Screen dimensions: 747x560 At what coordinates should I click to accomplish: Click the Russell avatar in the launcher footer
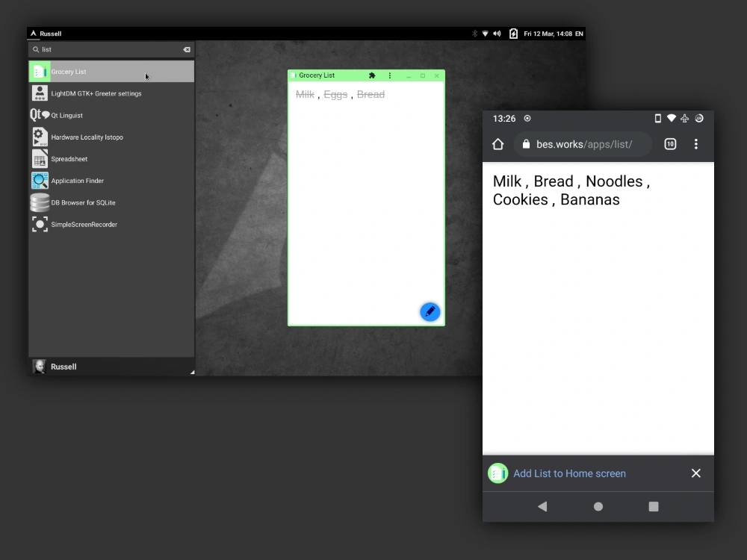(x=39, y=366)
